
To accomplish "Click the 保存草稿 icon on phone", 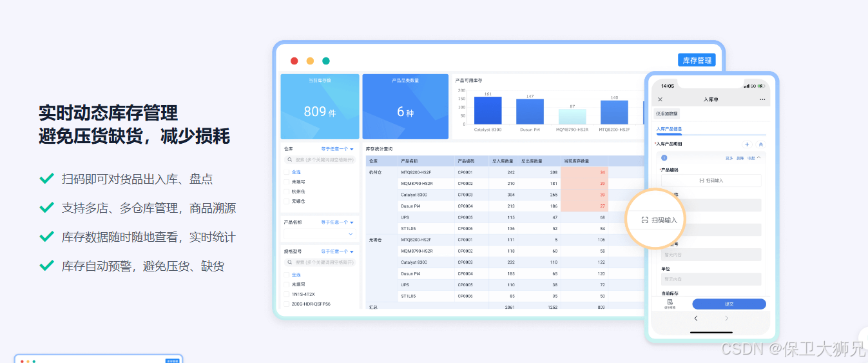I will click(x=670, y=304).
